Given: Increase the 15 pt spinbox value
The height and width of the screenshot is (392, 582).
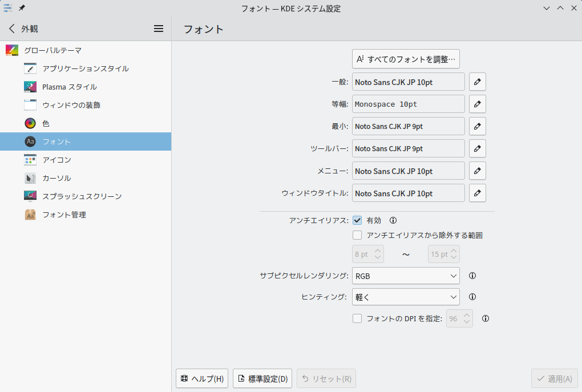Looking at the screenshot, I should click(454, 250).
